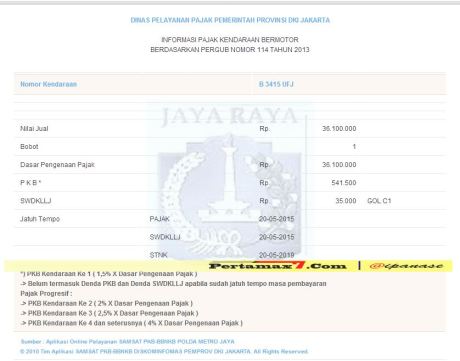
Task: Select the SWDKLLJ amount 35.000
Action: coord(346,201)
